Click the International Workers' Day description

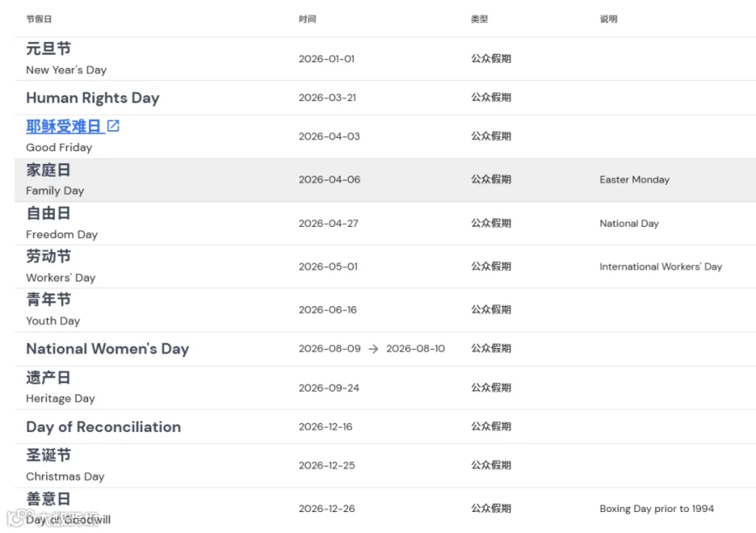point(661,266)
